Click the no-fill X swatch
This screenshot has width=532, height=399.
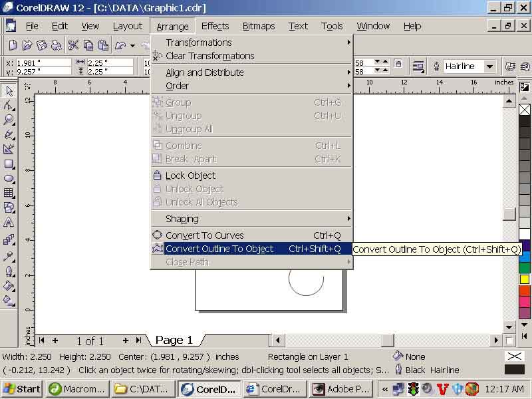[x=525, y=109]
